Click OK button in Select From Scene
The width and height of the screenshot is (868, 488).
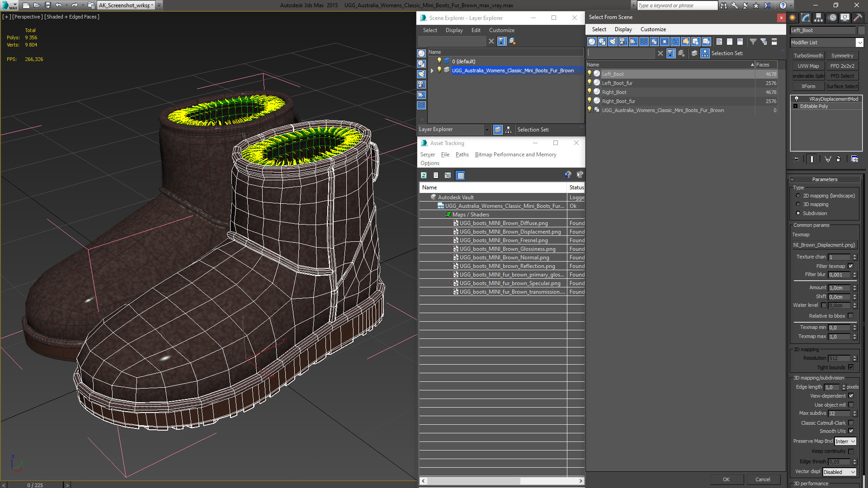pyautogui.click(x=726, y=479)
